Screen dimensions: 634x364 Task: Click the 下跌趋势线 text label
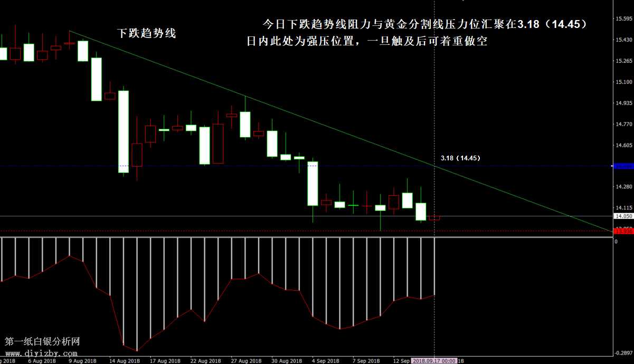[x=146, y=33]
